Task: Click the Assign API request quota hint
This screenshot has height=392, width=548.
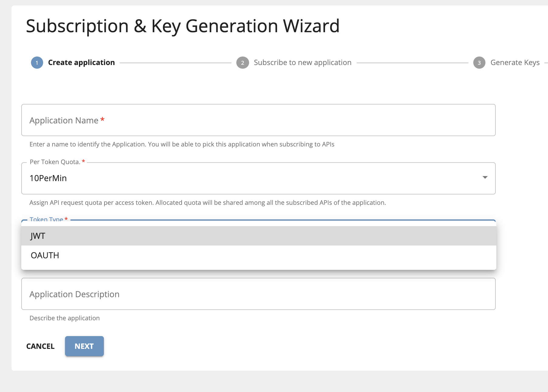Action: tap(208, 203)
